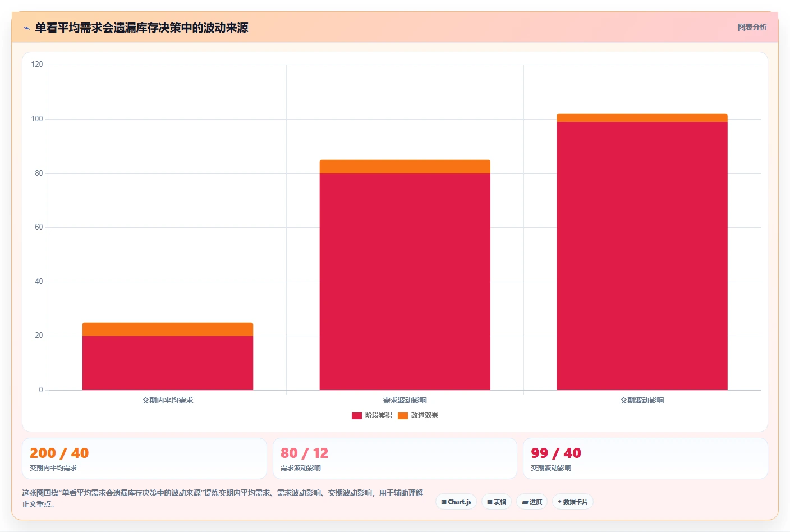
Task: Click the 数据卡片 tag chip
Action: tap(573, 502)
